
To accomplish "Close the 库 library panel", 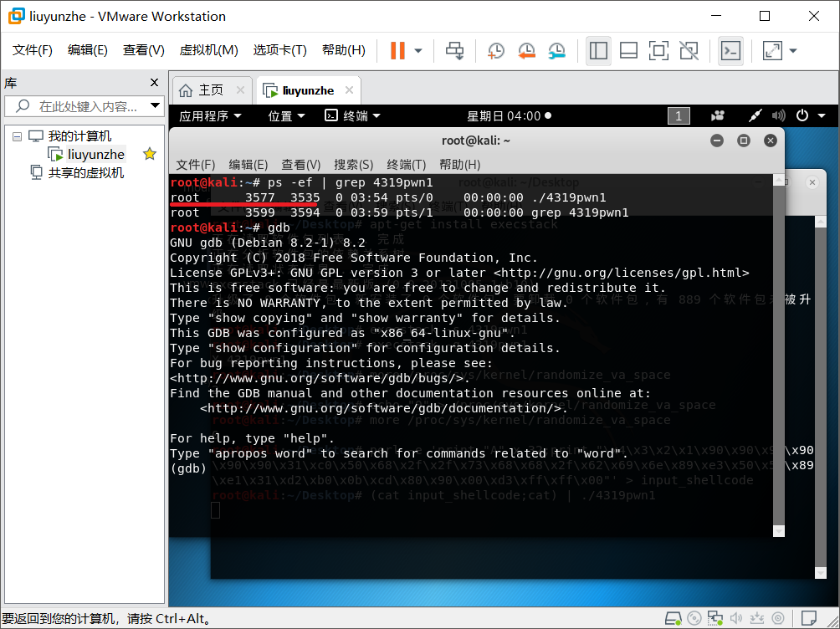I will click(154, 83).
